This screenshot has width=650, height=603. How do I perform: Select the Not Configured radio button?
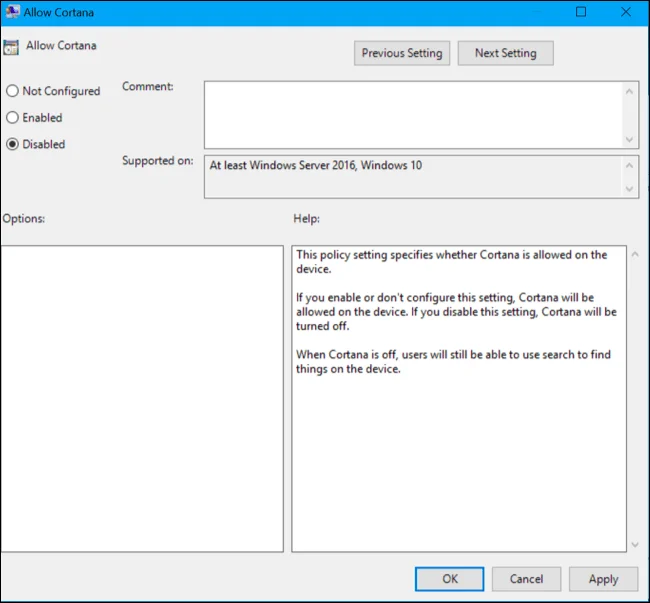tap(12, 91)
